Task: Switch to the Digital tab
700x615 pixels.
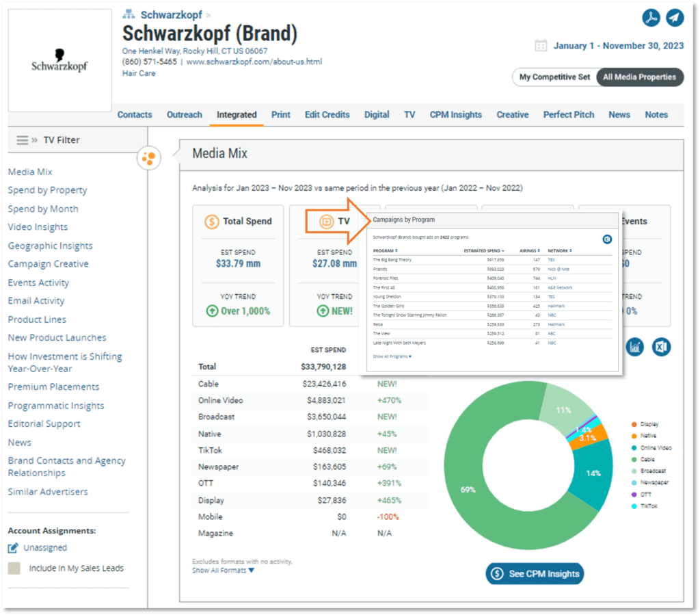Action: coord(377,115)
